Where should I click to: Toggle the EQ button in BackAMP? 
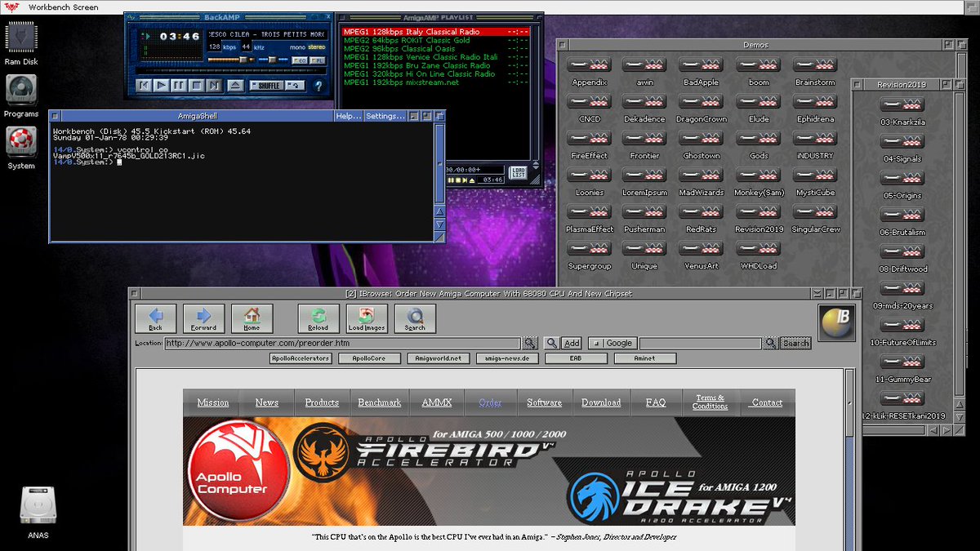click(x=300, y=60)
